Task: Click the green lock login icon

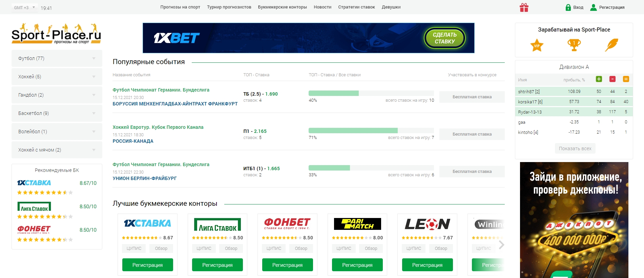Action: tap(568, 7)
